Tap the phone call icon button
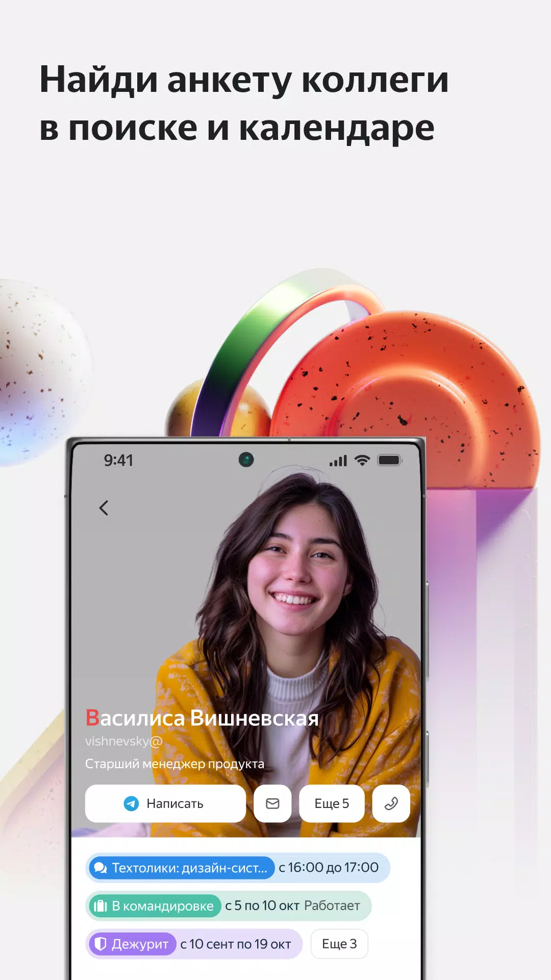Image resolution: width=551 pixels, height=980 pixels. (391, 803)
